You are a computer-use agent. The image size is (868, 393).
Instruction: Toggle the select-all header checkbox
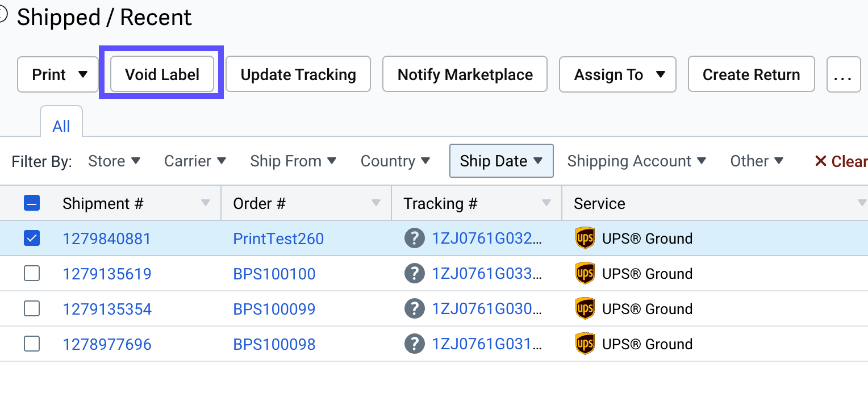point(32,203)
